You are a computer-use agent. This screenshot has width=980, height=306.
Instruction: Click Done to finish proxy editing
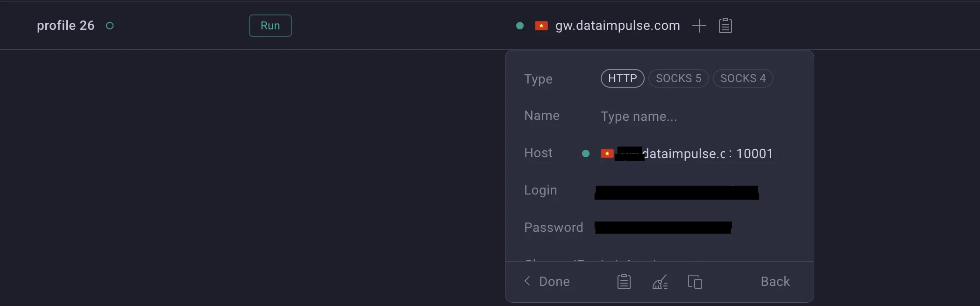point(554,282)
